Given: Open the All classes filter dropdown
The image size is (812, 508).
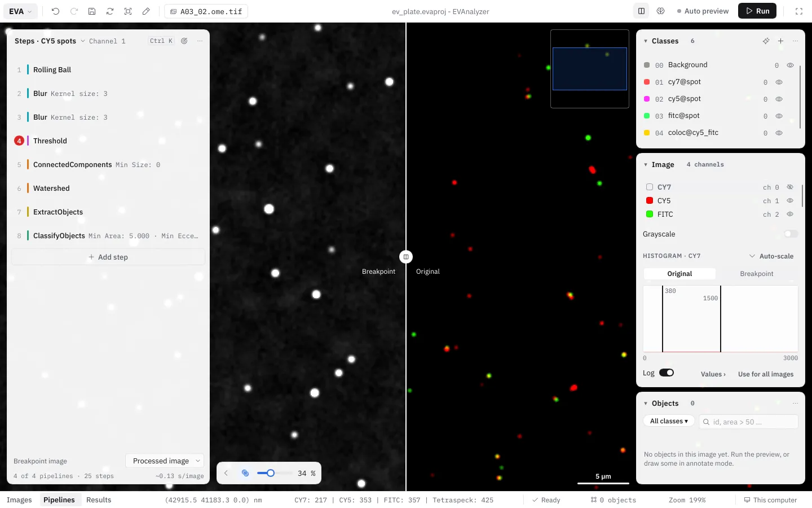Looking at the screenshot, I should pyautogui.click(x=669, y=421).
